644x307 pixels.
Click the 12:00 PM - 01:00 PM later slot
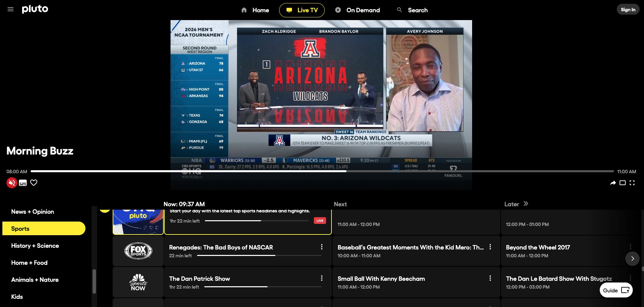coord(571,222)
